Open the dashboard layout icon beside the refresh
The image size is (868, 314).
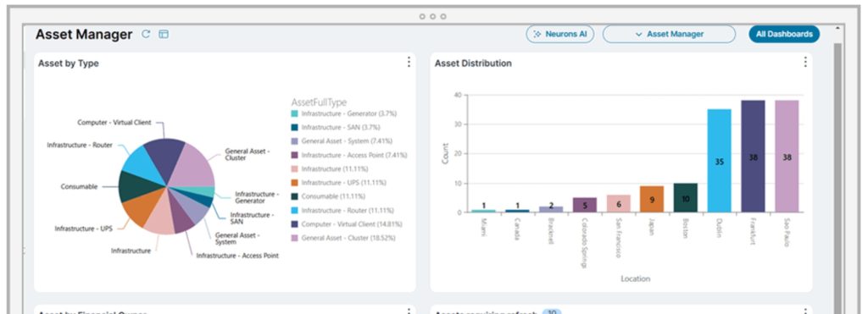coord(164,34)
